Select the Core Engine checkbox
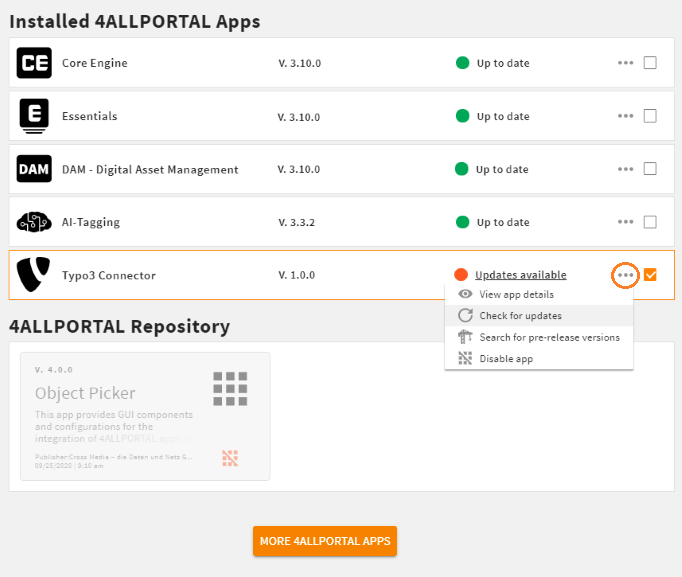682x577 pixels. (650, 63)
